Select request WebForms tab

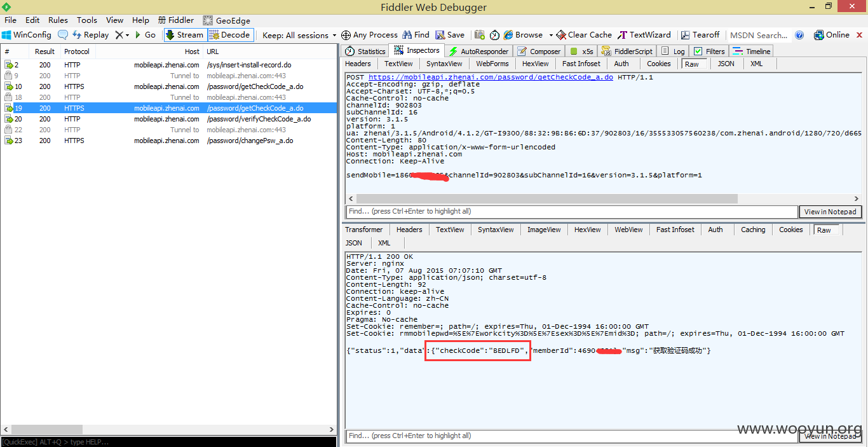pos(492,64)
